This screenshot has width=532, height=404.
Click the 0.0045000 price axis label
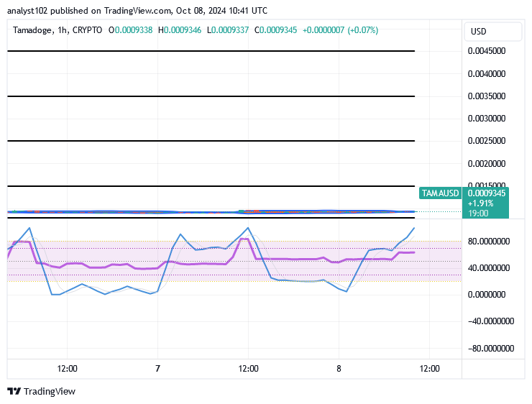pyautogui.click(x=487, y=51)
